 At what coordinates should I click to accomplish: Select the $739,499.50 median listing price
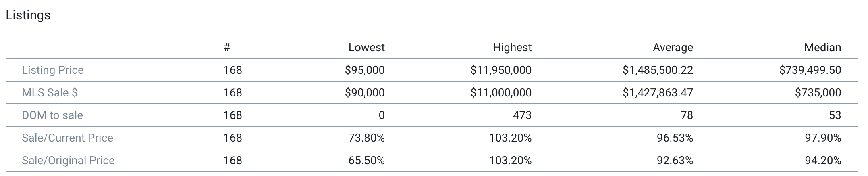click(x=810, y=70)
